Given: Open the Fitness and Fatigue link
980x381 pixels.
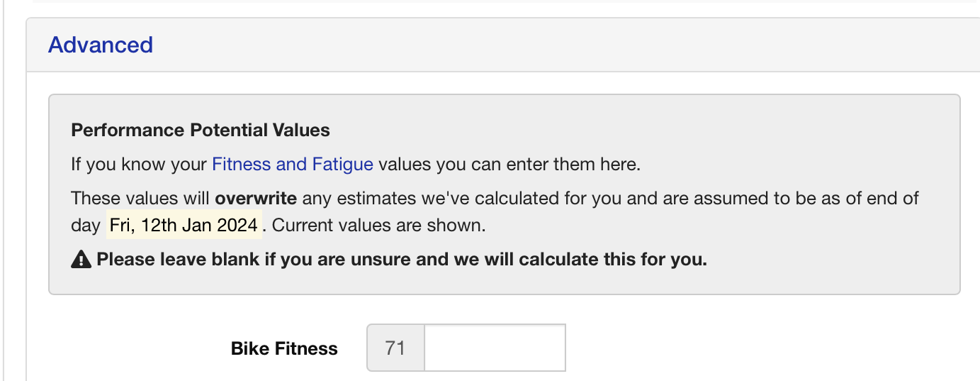Looking at the screenshot, I should tap(293, 165).
